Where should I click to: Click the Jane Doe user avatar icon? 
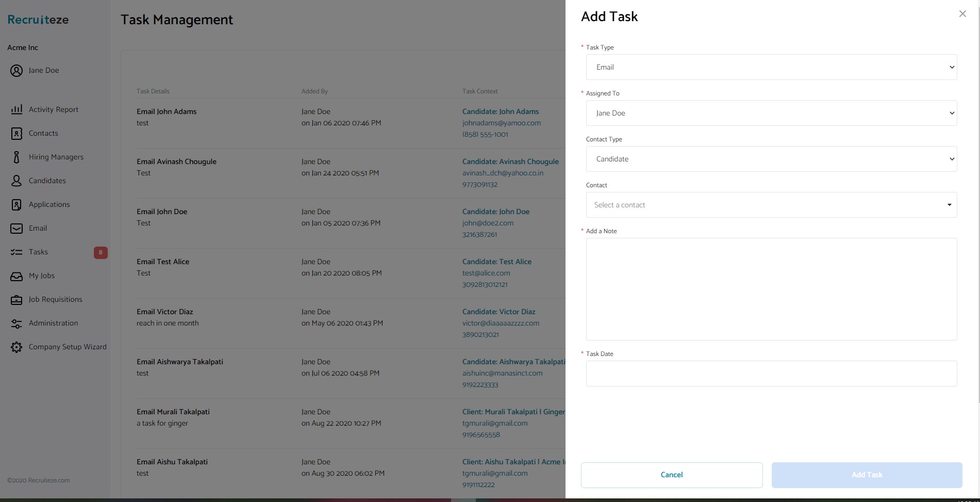[x=16, y=71]
